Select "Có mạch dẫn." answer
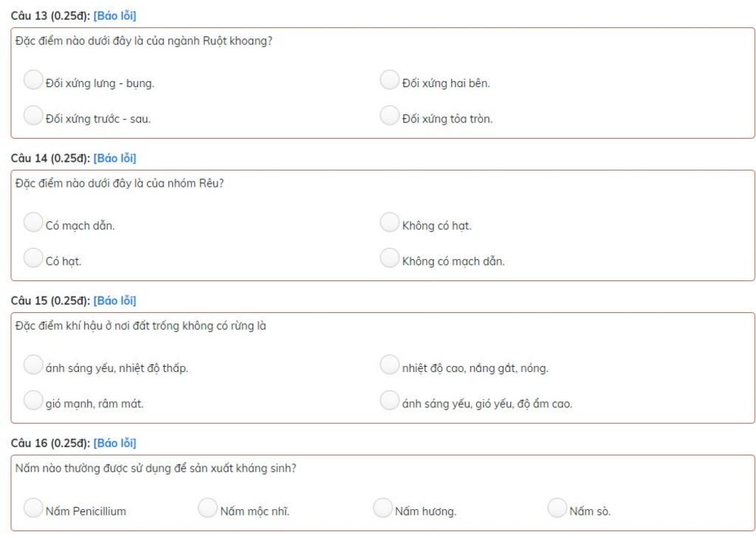Image resolution: width=756 pixels, height=538 pixels. point(33,222)
